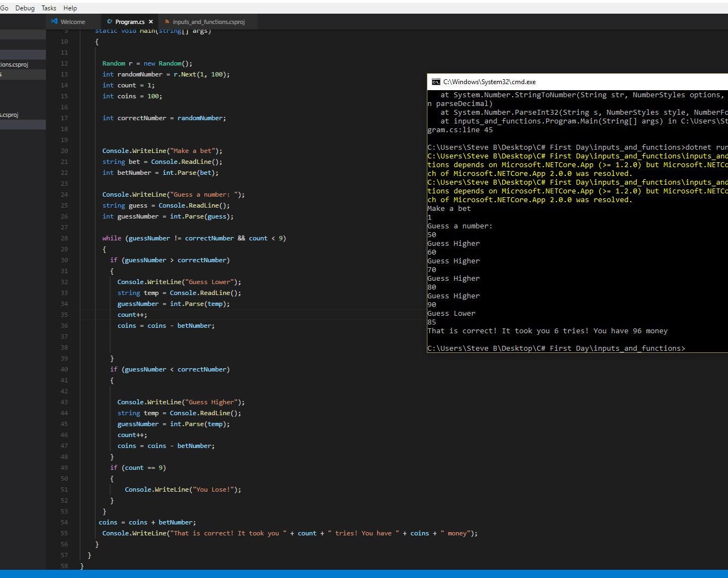Close the Program.cs tab
This screenshot has height=578, width=728.
click(151, 22)
